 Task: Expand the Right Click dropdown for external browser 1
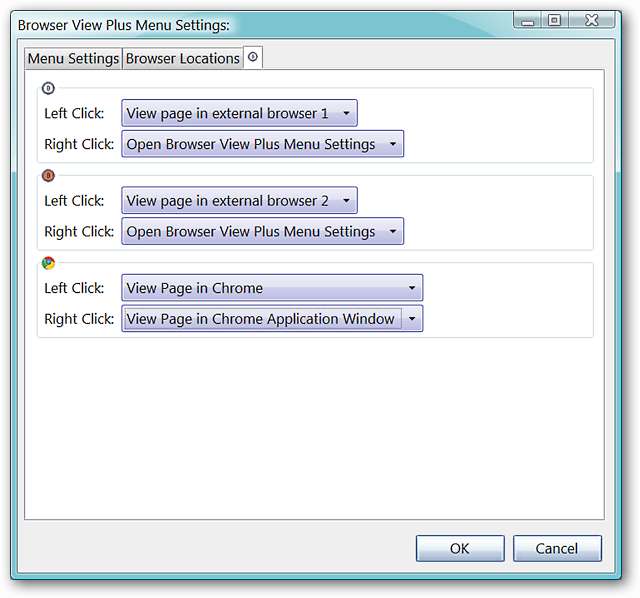(x=263, y=144)
